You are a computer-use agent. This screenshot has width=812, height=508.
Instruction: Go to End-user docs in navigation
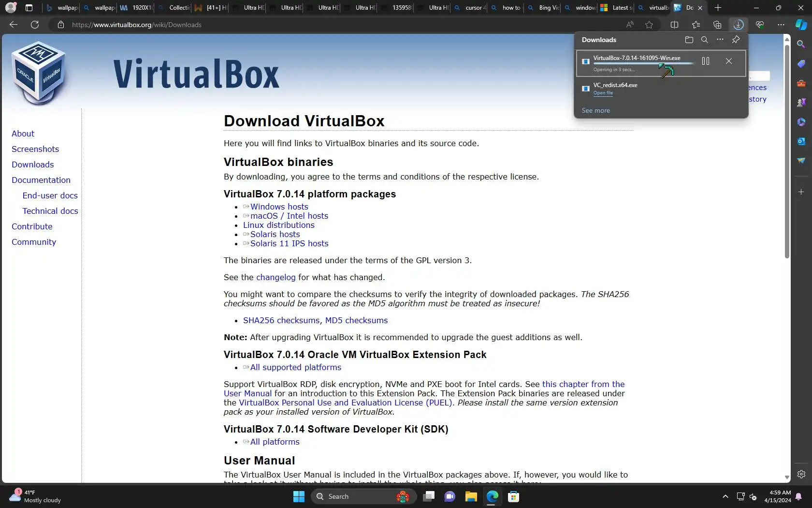pyautogui.click(x=50, y=195)
